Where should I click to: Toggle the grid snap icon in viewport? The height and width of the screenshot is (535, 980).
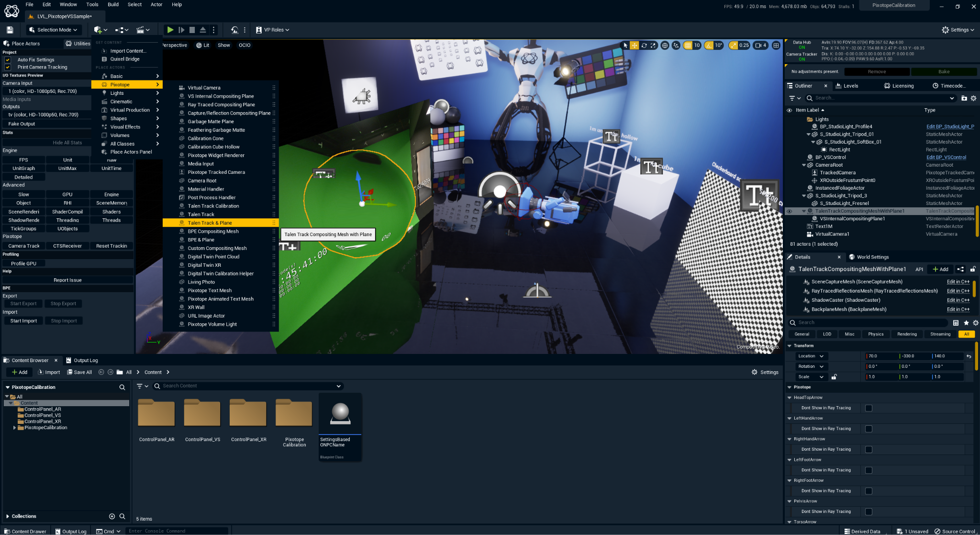point(688,46)
